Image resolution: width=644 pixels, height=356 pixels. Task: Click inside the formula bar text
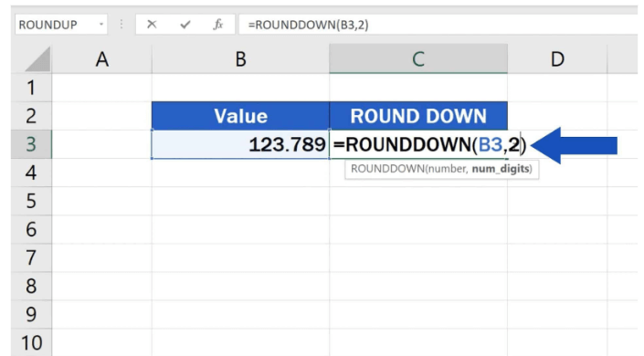[x=308, y=25]
